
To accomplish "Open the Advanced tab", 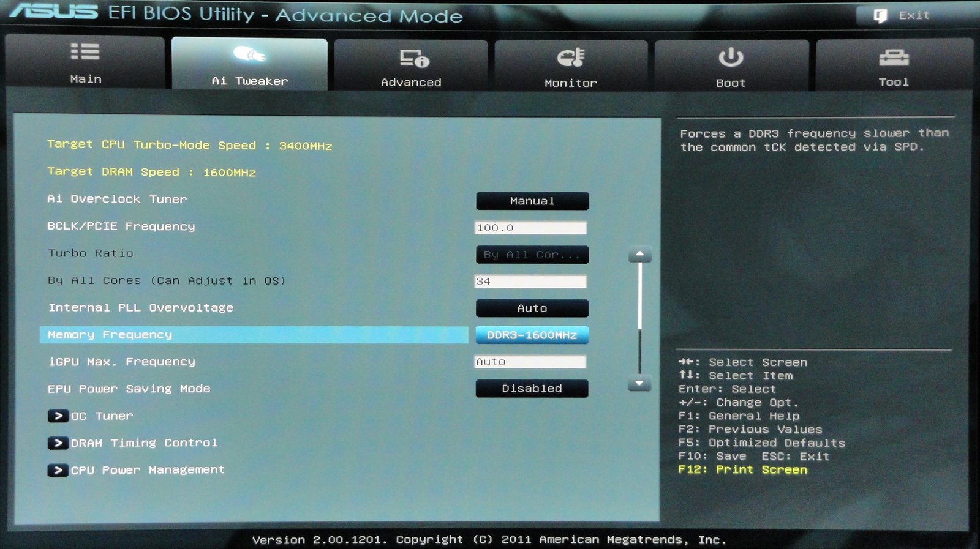I will point(411,65).
